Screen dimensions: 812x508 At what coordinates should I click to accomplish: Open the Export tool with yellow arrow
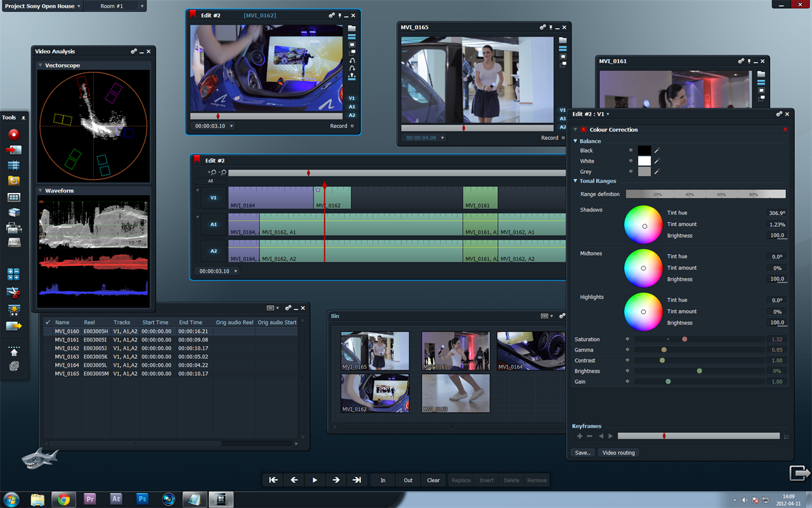(x=13, y=326)
